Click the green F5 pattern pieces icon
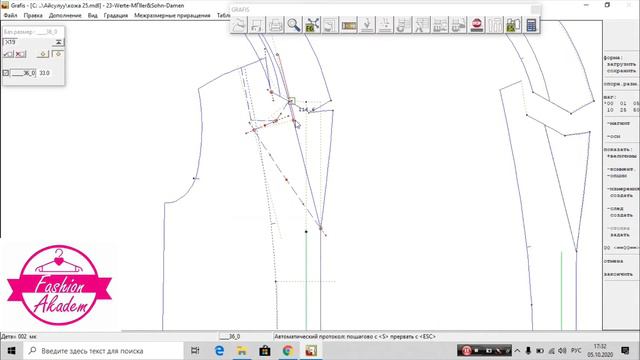 513,25
